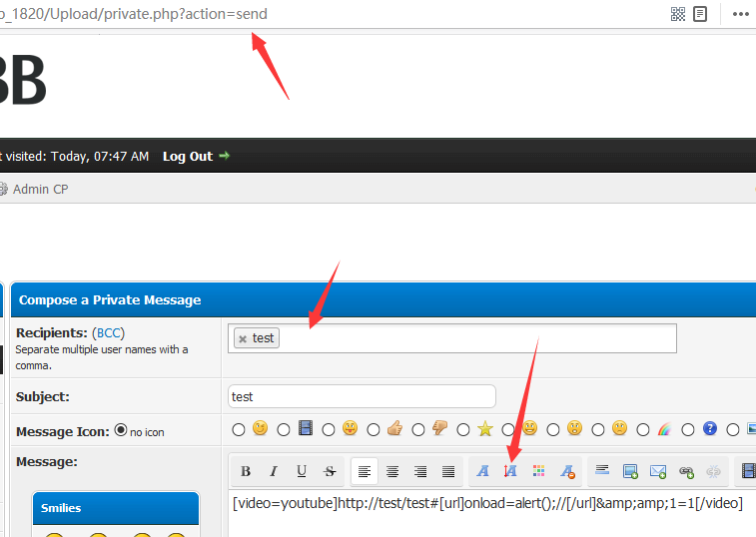This screenshot has height=537, width=756.
Task: Open the font size dropdown
Action: point(510,471)
